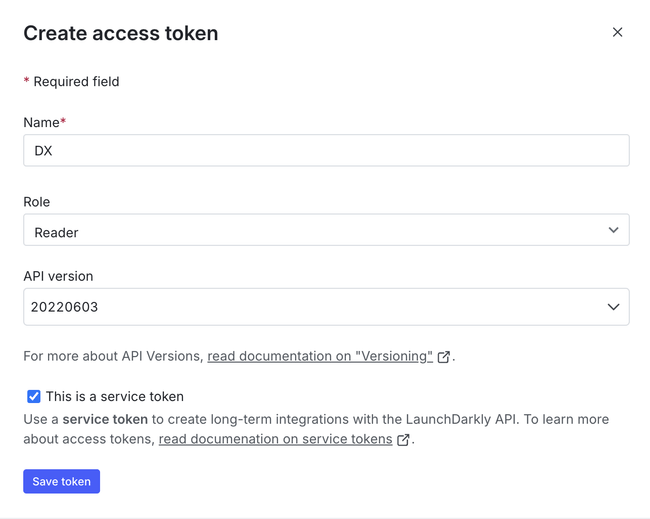This screenshot has width=650, height=519.
Task: Click the Name field label
Action: point(42,122)
